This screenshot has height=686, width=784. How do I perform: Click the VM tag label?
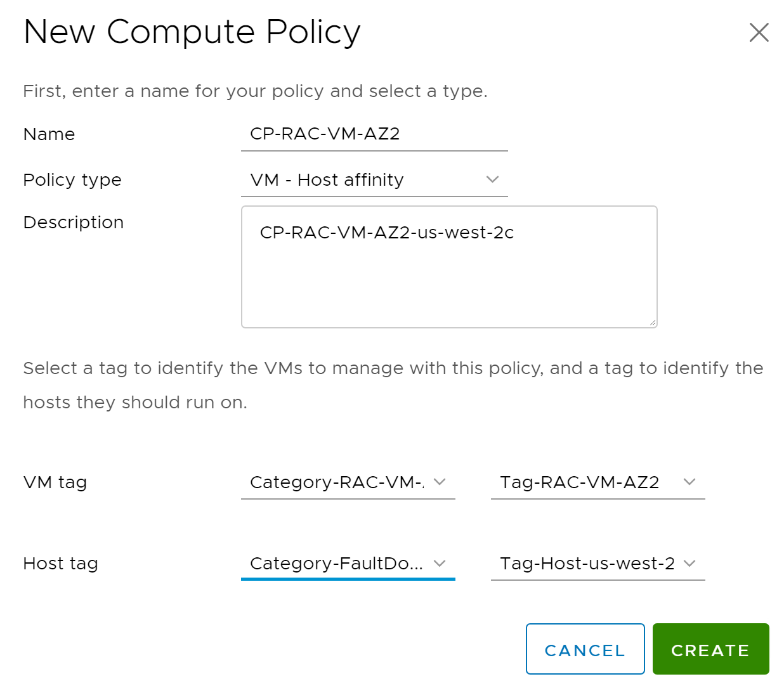[x=55, y=482]
